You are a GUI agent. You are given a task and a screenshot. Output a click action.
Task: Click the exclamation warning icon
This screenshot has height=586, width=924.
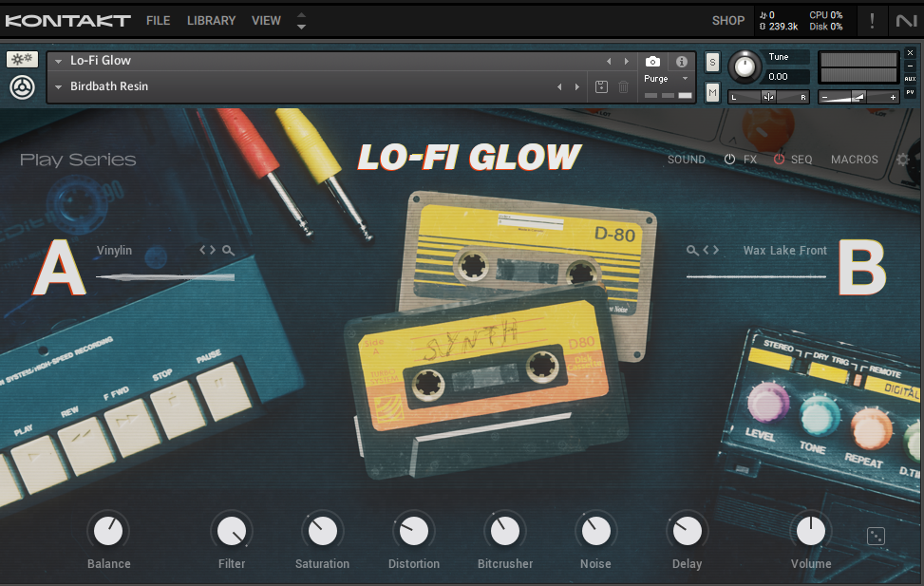click(x=872, y=21)
